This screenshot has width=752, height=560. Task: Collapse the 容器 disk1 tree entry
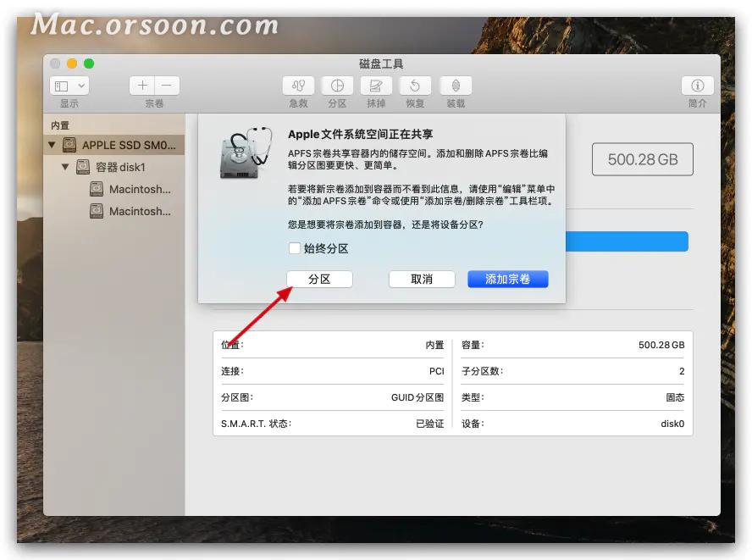coord(65,166)
